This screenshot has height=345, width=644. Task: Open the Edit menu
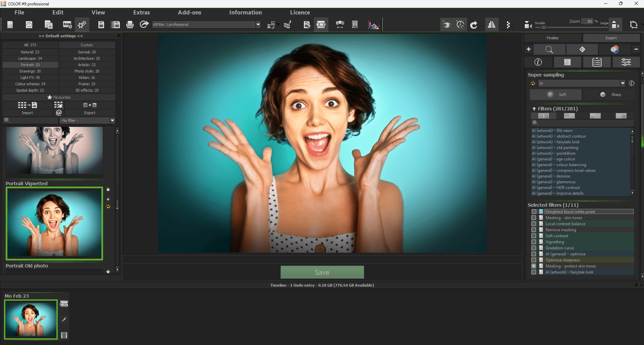point(58,12)
